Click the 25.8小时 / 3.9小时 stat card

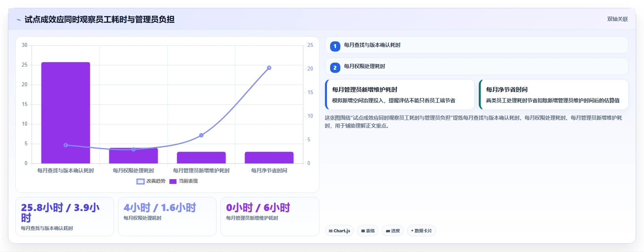tap(65, 217)
